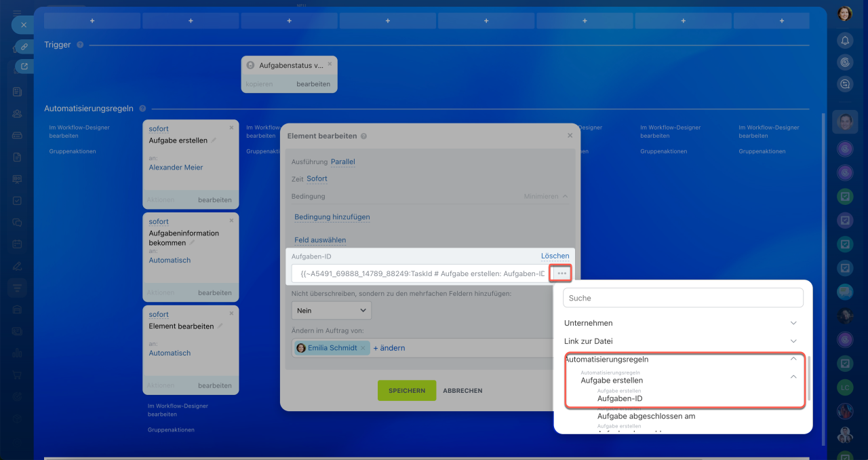Screen dimensions: 868x460
Task: Click ABBRECHEN to cancel
Action: (462, 391)
